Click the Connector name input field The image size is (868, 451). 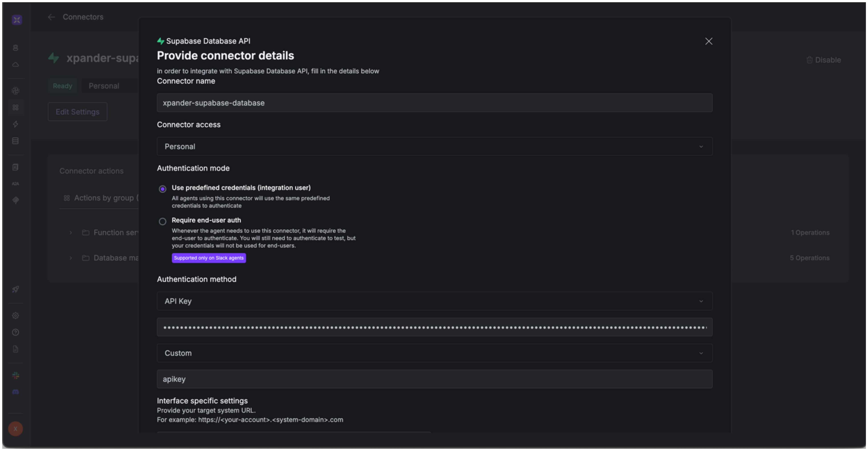(x=434, y=103)
